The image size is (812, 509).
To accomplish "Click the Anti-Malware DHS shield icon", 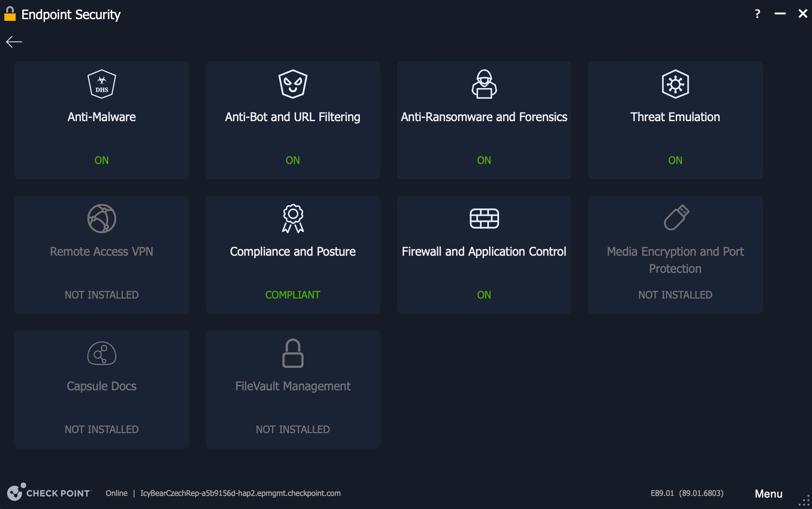I will (x=102, y=84).
